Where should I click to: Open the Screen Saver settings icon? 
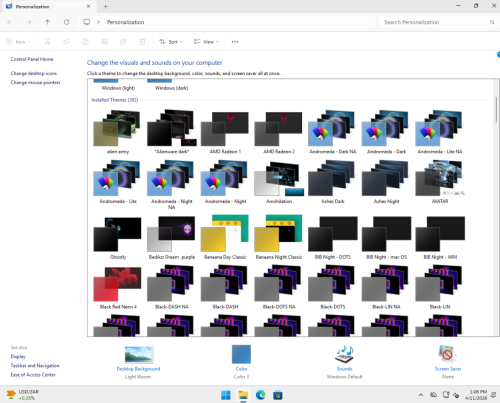pos(448,354)
